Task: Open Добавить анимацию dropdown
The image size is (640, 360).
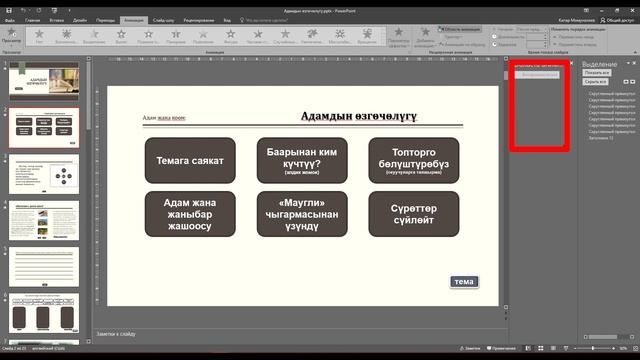Action: [x=425, y=37]
